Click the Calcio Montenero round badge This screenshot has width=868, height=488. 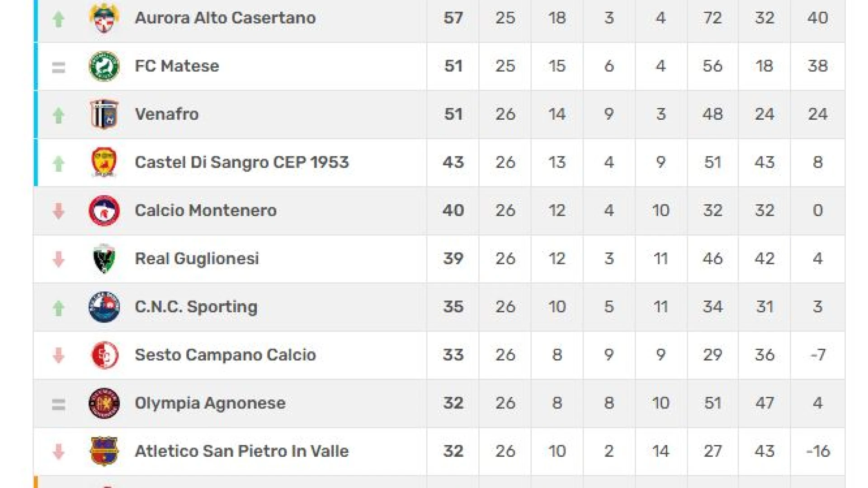104,211
